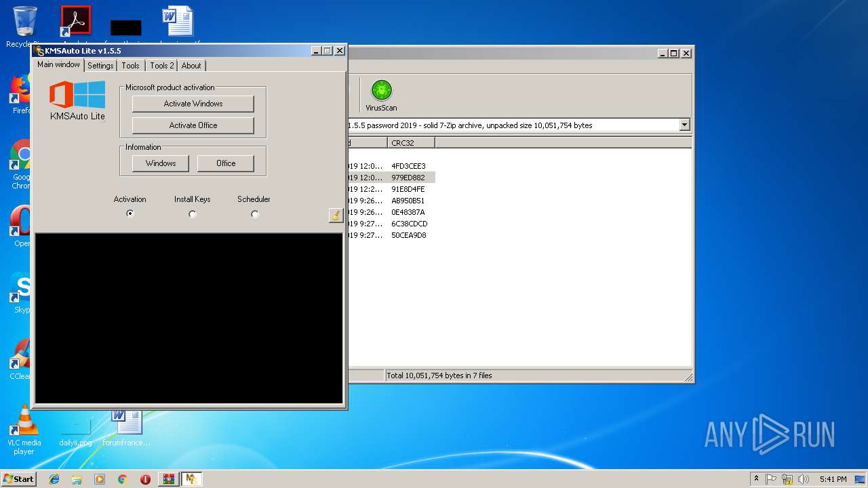Open the Adobe Acrobat desktop shortcut
The image size is (868, 488).
[75, 22]
